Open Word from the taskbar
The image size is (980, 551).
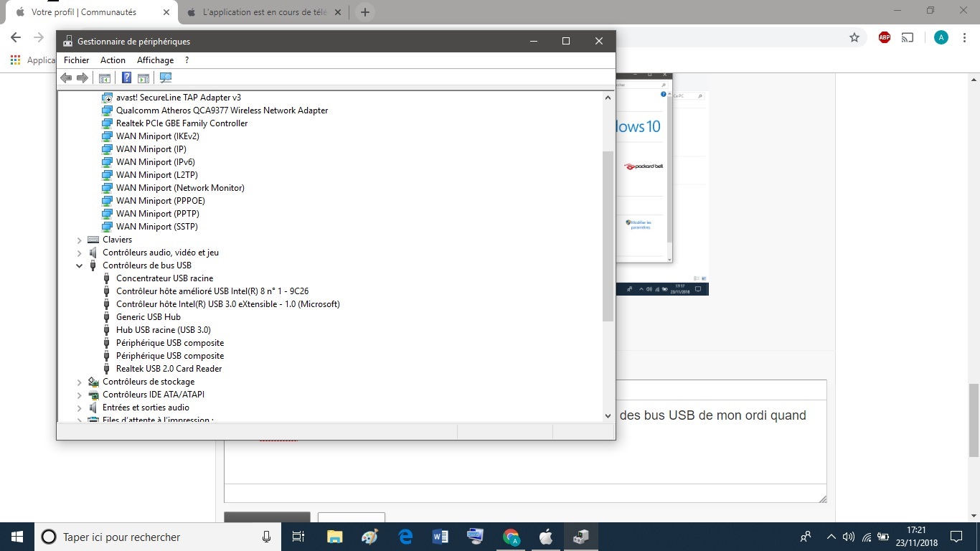(x=440, y=537)
